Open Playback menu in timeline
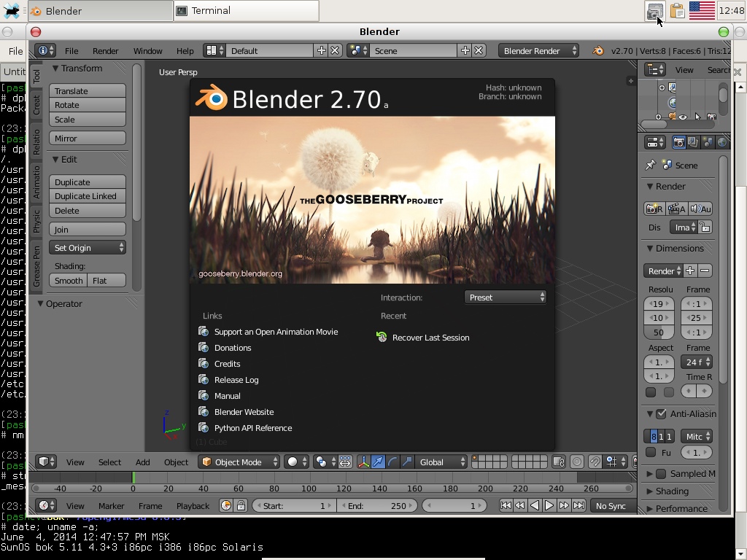 coord(193,506)
